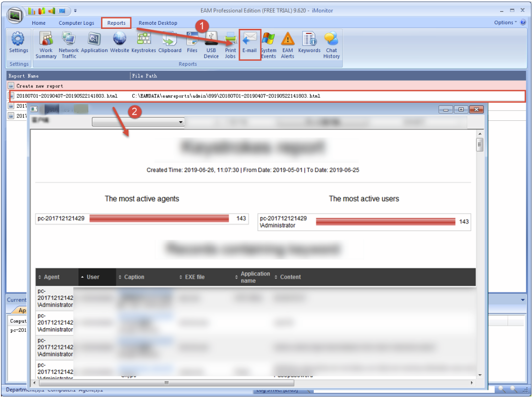Open the Chat History report

click(331, 45)
